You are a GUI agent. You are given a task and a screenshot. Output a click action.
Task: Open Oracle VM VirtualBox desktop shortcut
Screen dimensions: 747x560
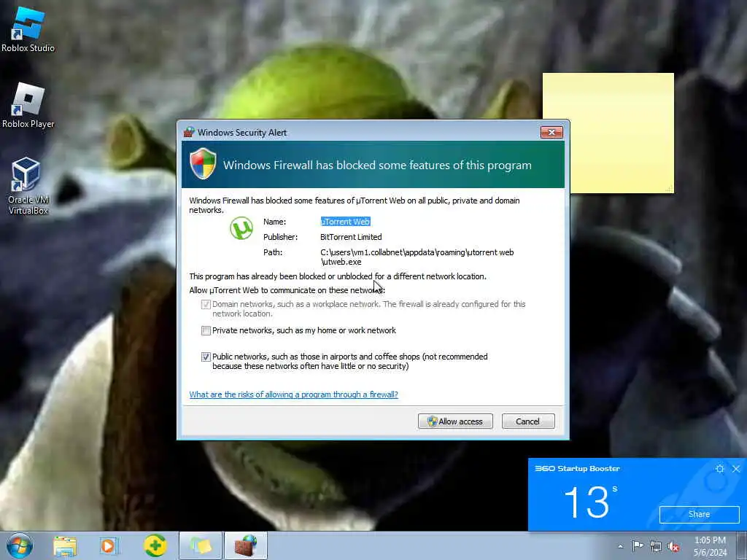click(x=27, y=186)
